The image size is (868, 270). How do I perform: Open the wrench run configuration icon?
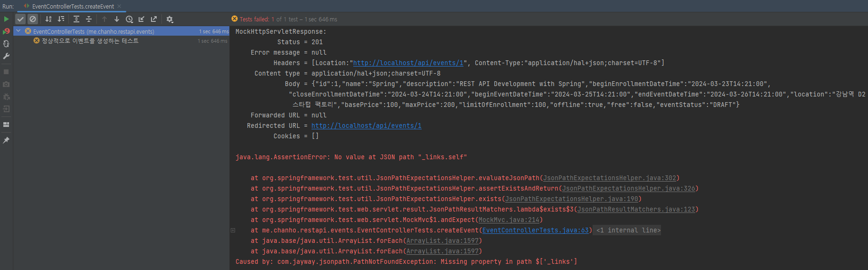(x=6, y=56)
